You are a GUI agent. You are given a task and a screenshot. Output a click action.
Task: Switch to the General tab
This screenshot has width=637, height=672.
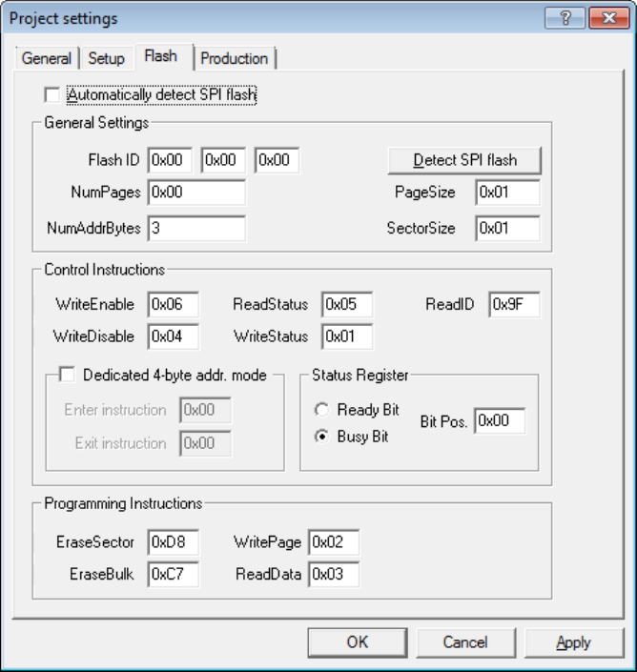tap(46, 58)
